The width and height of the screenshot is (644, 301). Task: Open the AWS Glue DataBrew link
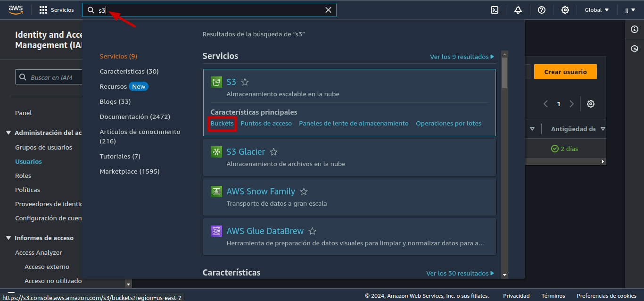click(x=265, y=231)
